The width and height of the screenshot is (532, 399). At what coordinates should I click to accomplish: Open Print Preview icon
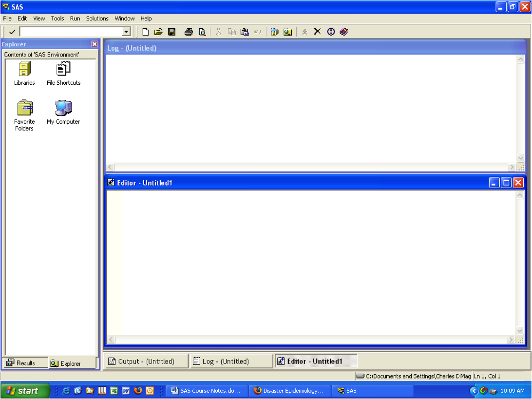tap(202, 32)
